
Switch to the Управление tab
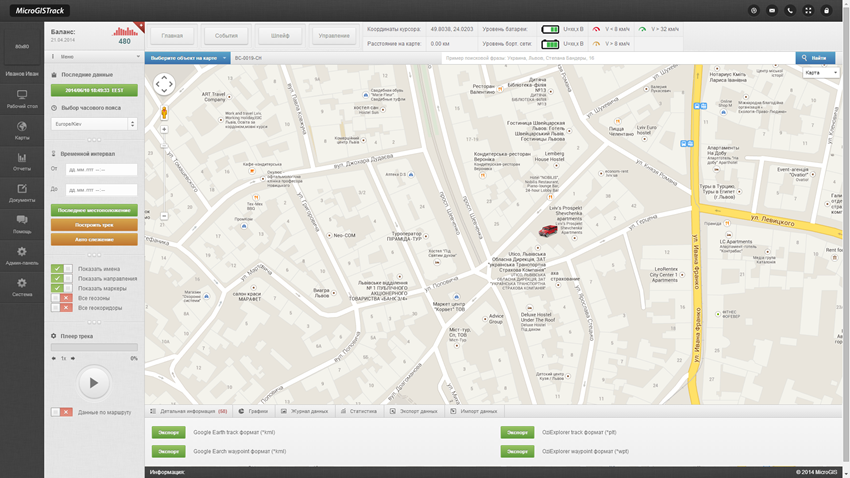(334, 36)
